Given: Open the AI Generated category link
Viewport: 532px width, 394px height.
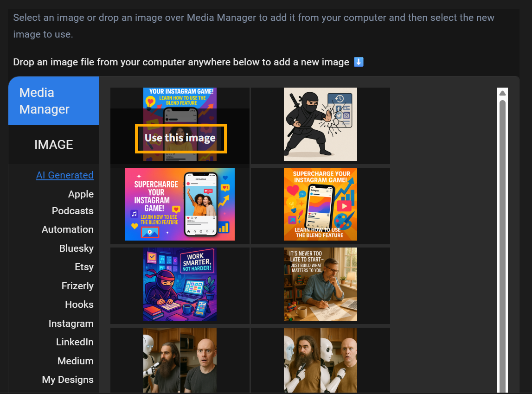Looking at the screenshot, I should (65, 175).
